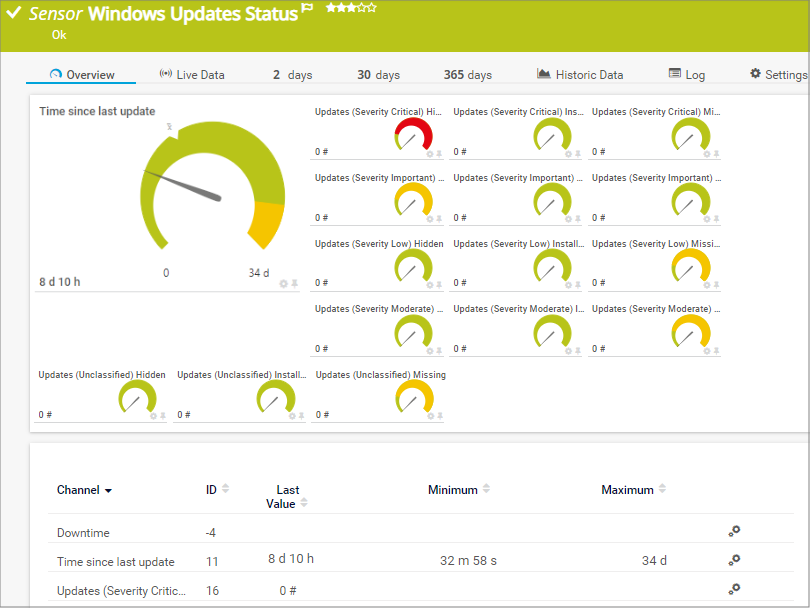Show the 30 days graph view

coord(378,75)
